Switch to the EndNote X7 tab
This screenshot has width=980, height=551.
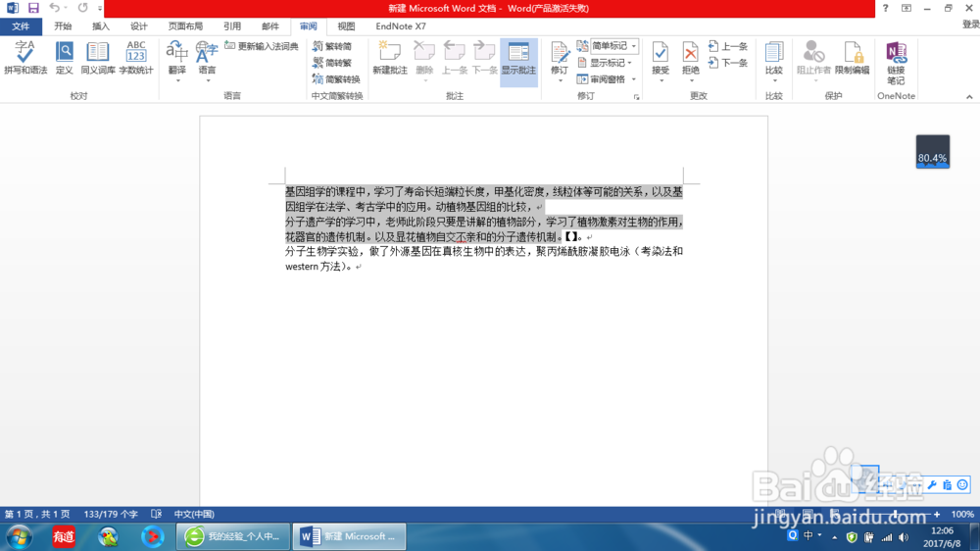tap(401, 26)
